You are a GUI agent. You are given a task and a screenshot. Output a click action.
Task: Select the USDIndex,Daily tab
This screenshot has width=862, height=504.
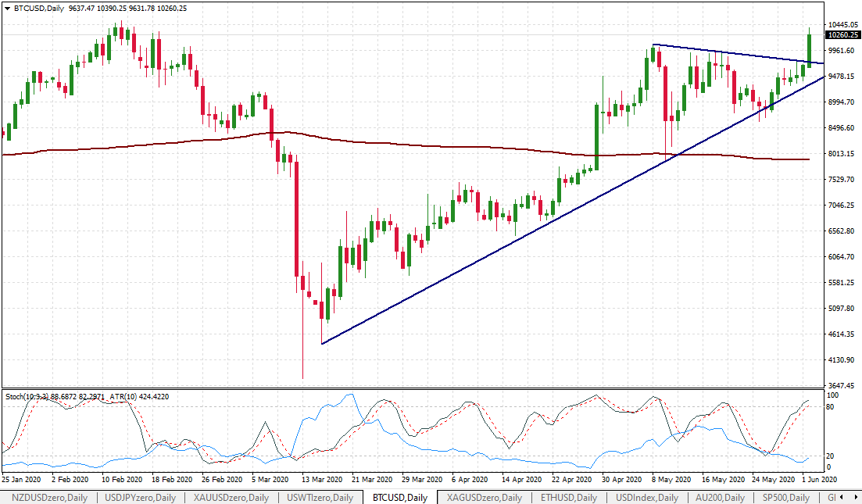click(x=645, y=498)
